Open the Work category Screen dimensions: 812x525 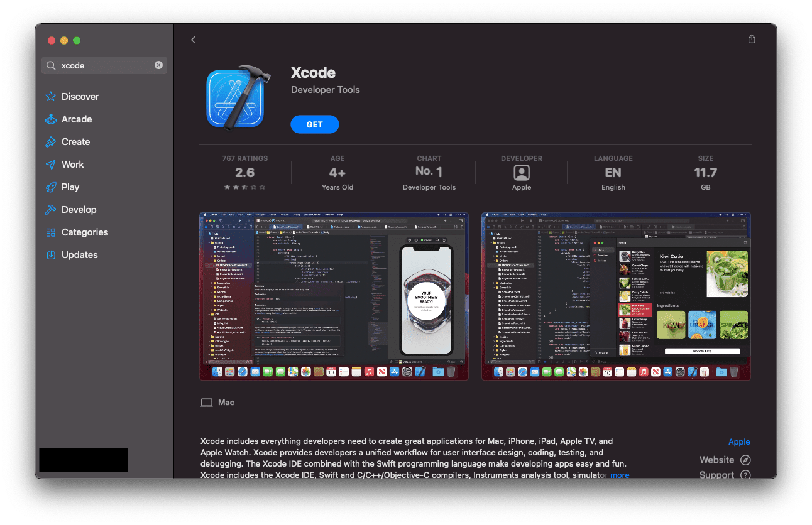pos(72,165)
